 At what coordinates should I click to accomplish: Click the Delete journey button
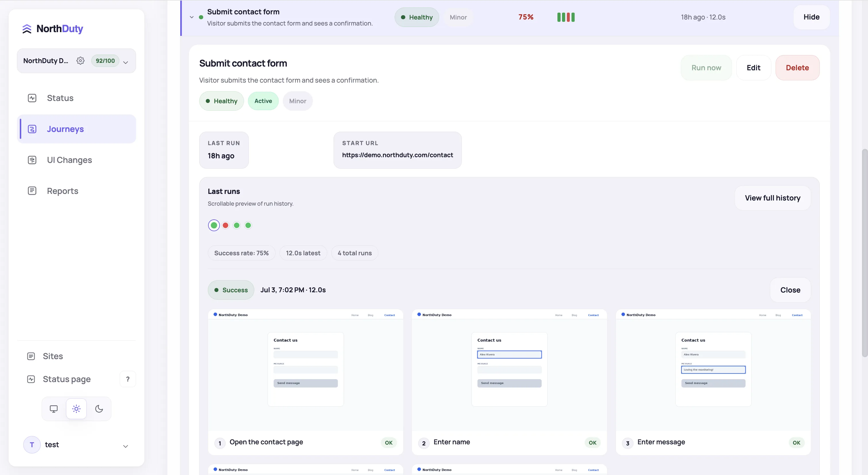[797, 68]
